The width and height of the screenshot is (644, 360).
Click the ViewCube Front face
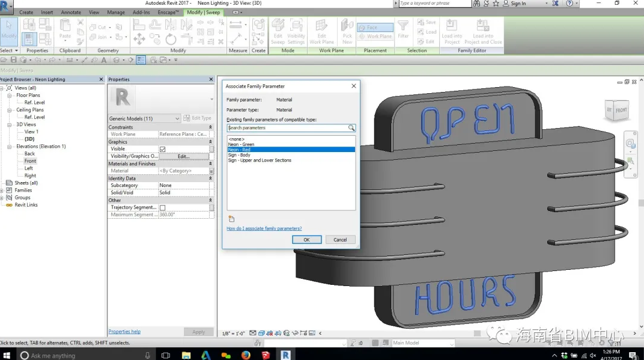(621, 110)
